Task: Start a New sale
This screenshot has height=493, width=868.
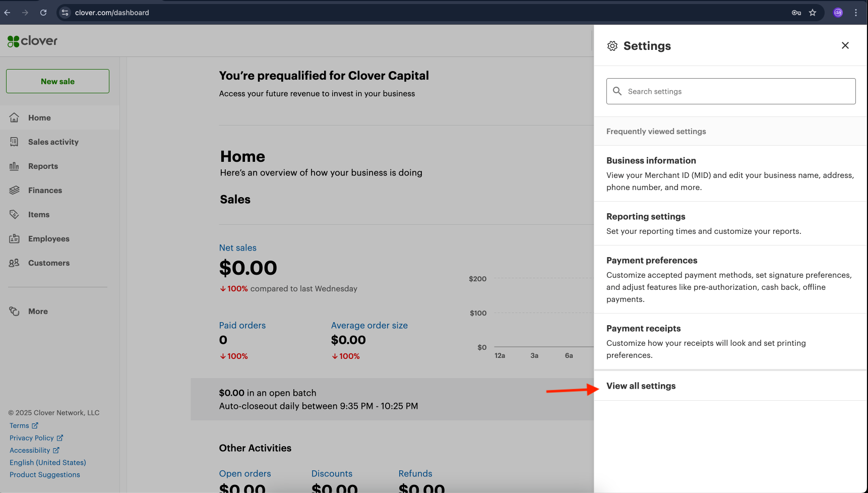Action: coord(57,81)
